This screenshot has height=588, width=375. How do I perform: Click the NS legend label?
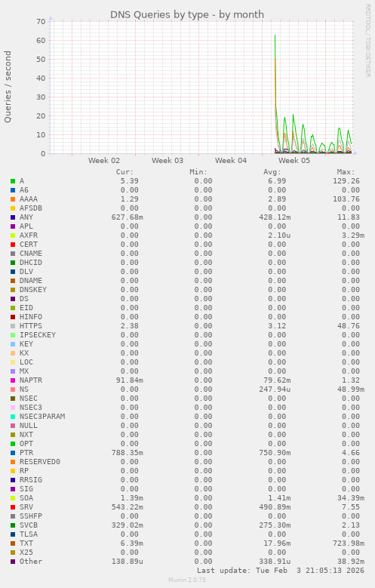coord(24,389)
